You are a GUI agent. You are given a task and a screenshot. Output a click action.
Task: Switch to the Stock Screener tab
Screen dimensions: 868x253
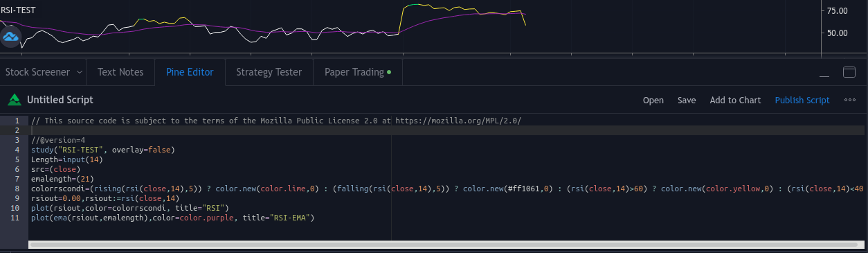37,72
